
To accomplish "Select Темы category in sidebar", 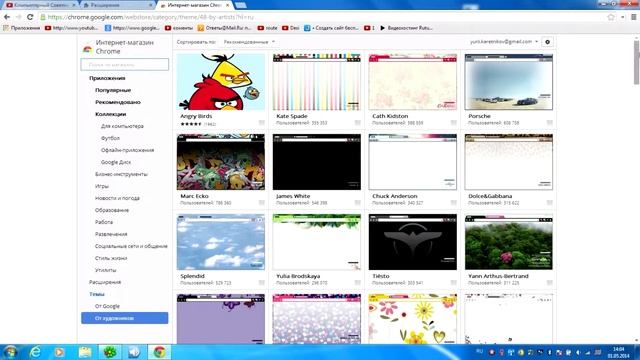I will (x=97, y=294).
